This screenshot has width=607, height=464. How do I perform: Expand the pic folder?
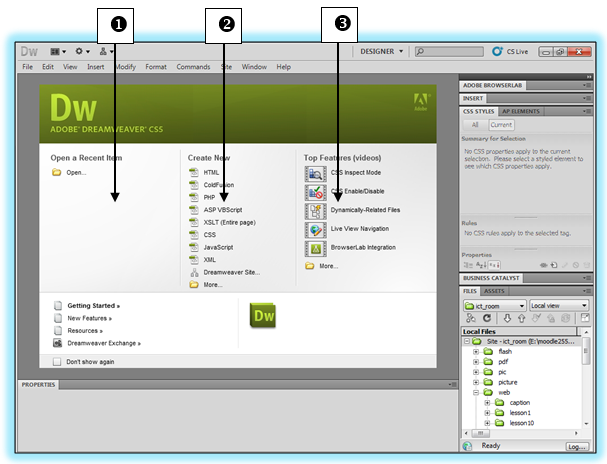(x=476, y=372)
